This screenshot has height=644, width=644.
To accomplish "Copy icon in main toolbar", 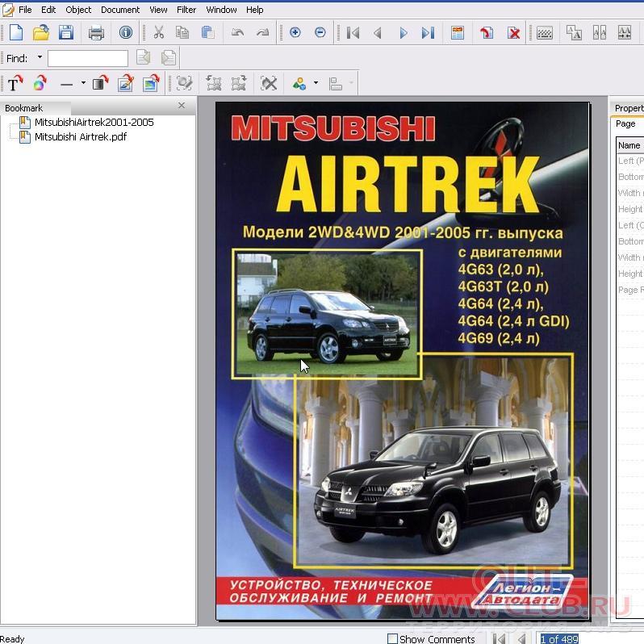I will coord(182,32).
